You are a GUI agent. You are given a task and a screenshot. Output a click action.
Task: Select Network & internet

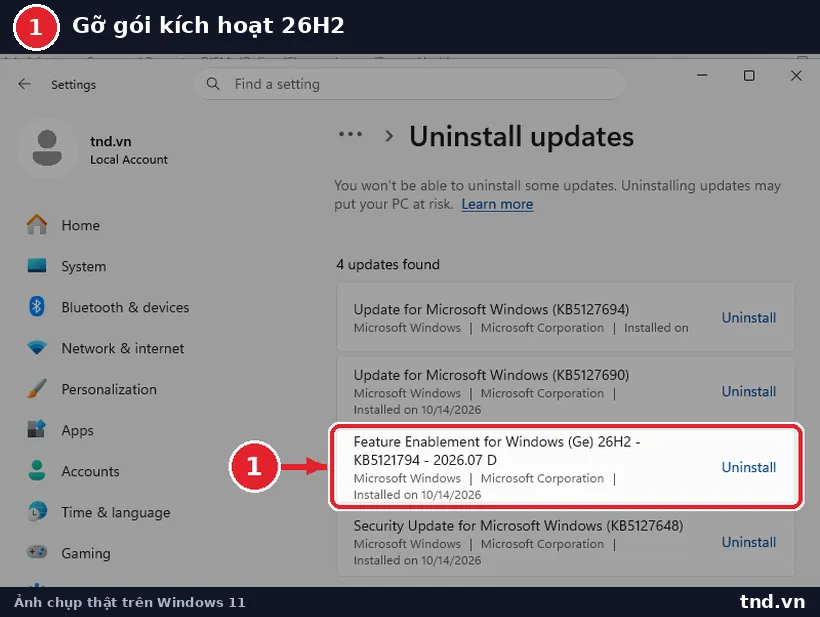123,348
